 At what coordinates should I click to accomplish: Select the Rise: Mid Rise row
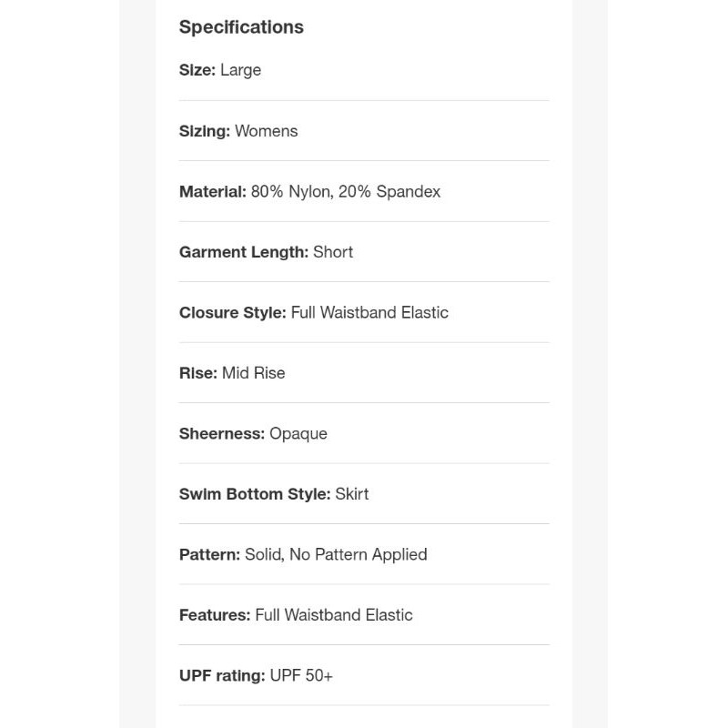pos(232,373)
